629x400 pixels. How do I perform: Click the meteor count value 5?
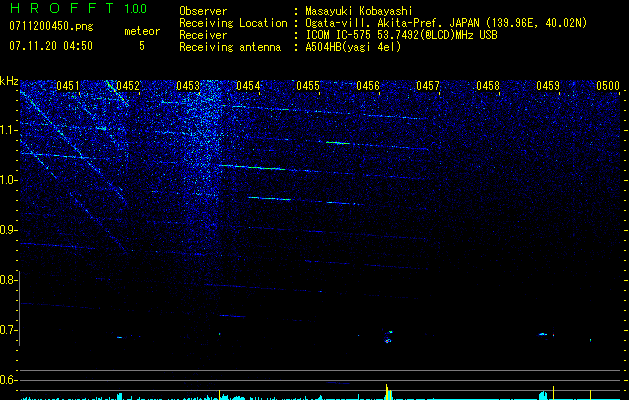pos(142,46)
